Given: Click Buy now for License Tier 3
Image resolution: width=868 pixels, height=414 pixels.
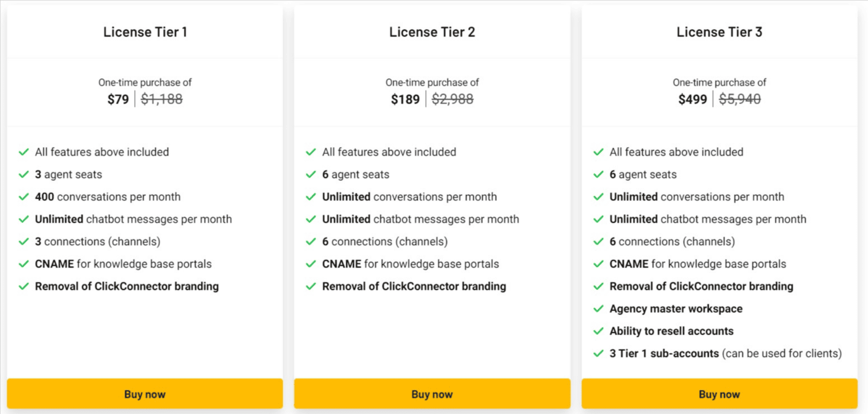Looking at the screenshot, I should click(719, 394).
